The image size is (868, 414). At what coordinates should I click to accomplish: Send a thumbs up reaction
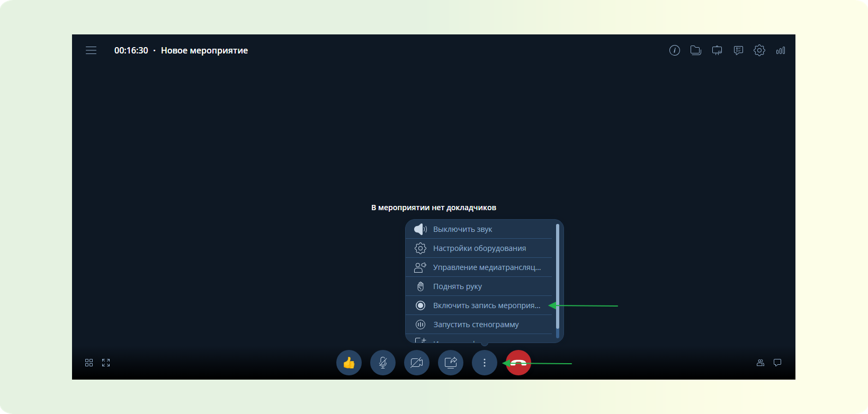(349, 363)
